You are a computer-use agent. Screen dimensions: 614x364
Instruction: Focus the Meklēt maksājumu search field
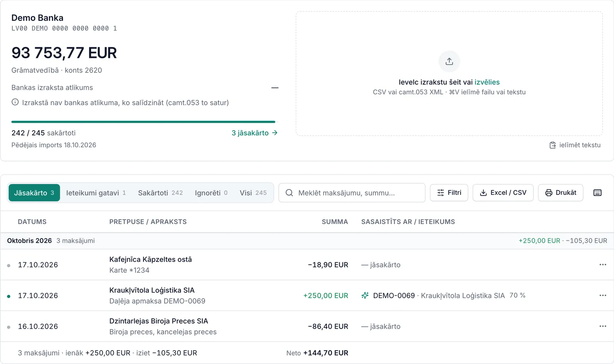click(x=352, y=193)
